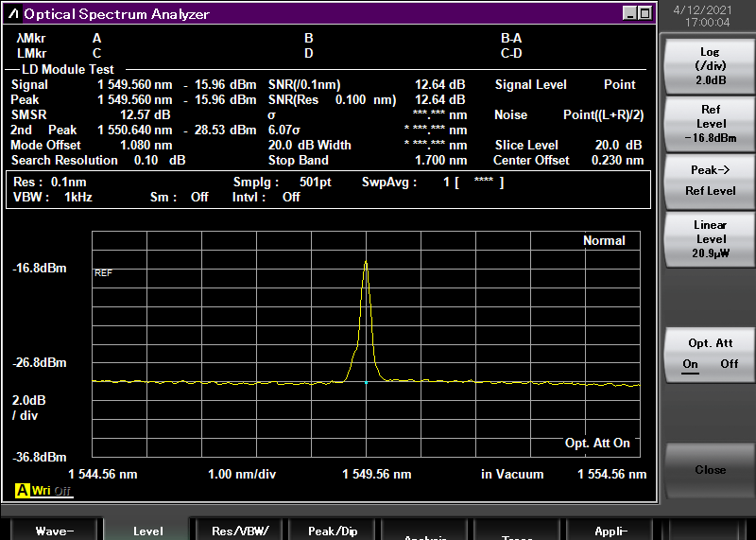The image size is (756, 540).
Task: Click the 2nd Peak 1 550.640 nm value
Action: pyautogui.click(x=134, y=131)
